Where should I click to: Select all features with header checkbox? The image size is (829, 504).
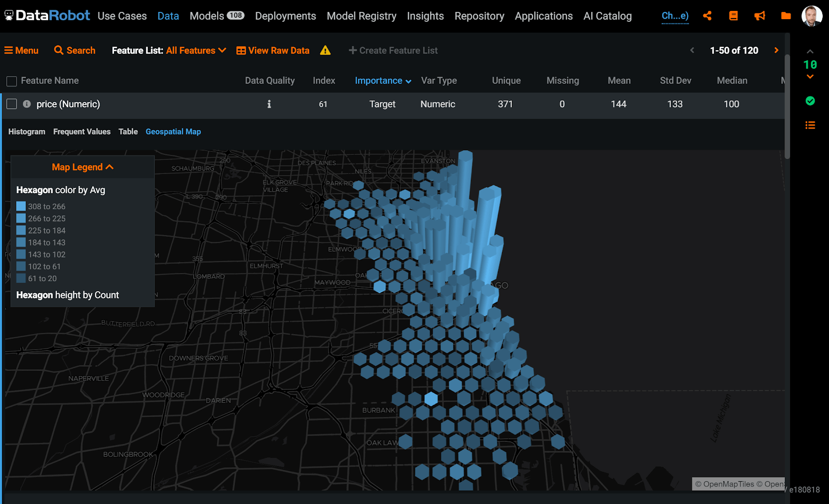pos(11,81)
